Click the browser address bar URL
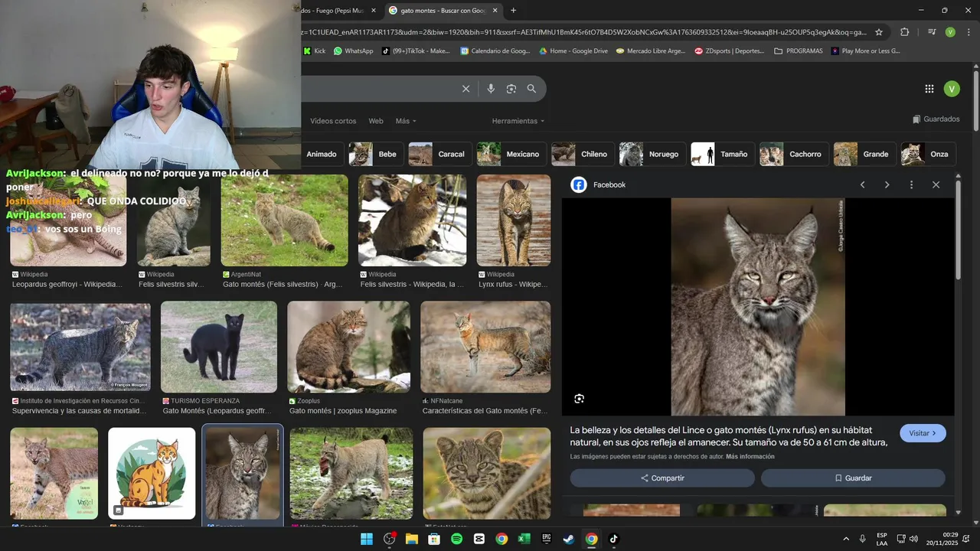980x551 pixels. 584,32
